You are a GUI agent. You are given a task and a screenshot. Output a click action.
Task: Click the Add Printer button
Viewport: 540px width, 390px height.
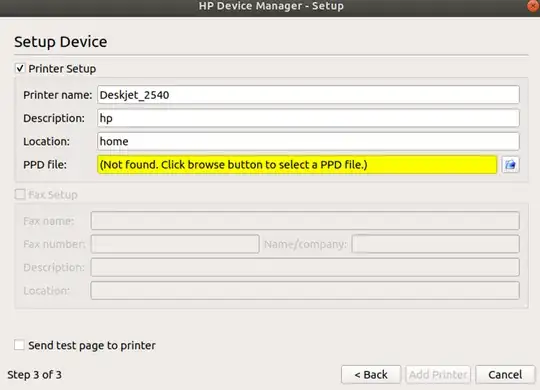click(x=438, y=374)
